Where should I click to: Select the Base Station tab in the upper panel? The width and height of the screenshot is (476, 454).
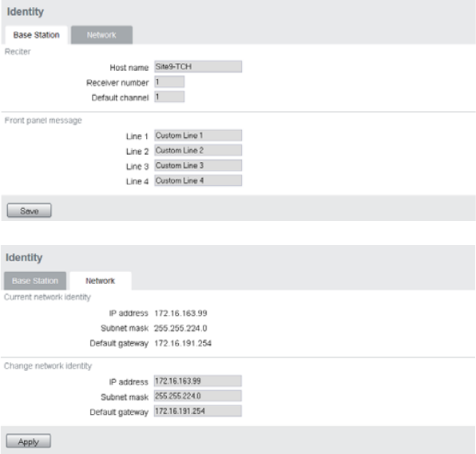37,35
